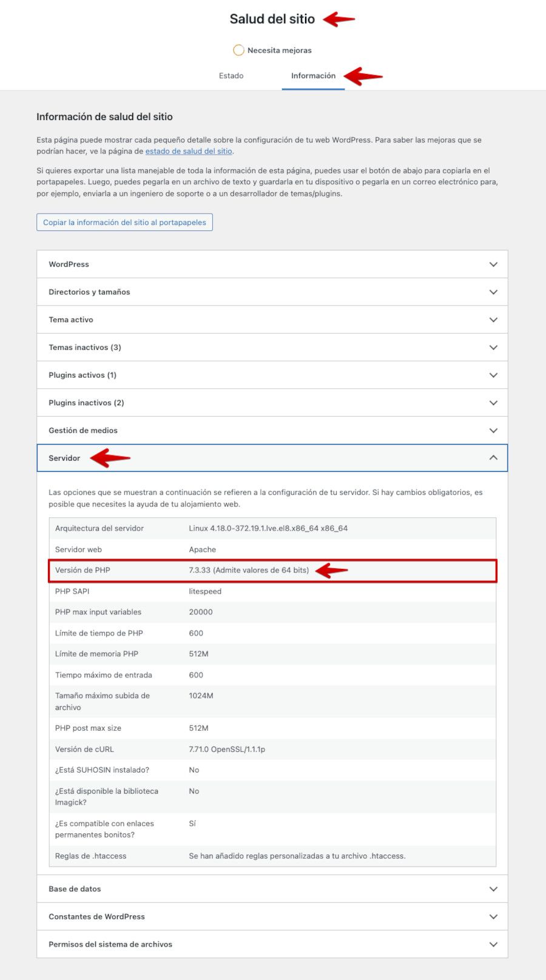Viewport: 546px width, 980px height.
Task: Select the 'Límite de tiempo de PHP' value 600
Action: (196, 633)
